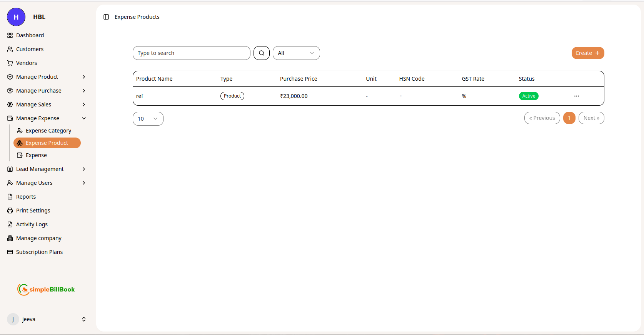
Task: Open the three-dot row actions menu
Action: (x=576, y=96)
